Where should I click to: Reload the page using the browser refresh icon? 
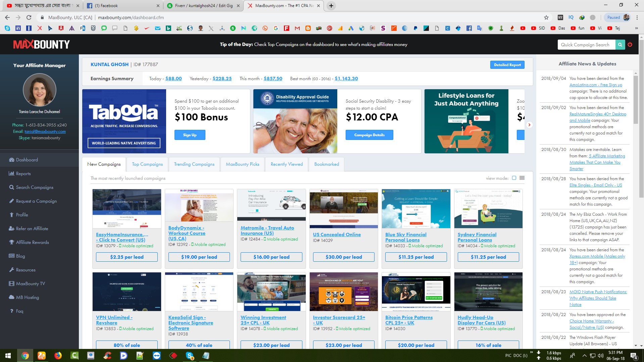(29, 17)
